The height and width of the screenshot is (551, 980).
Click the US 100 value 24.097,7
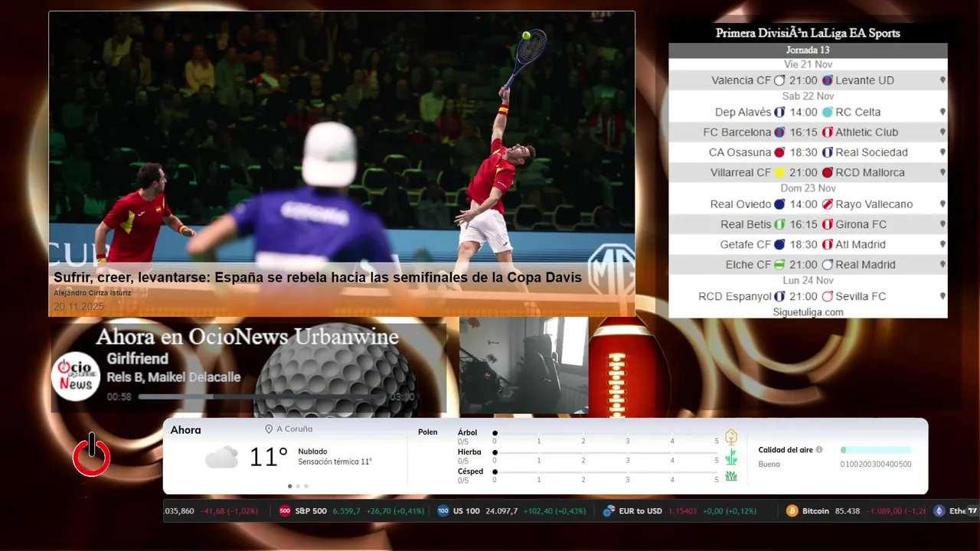coord(501,511)
